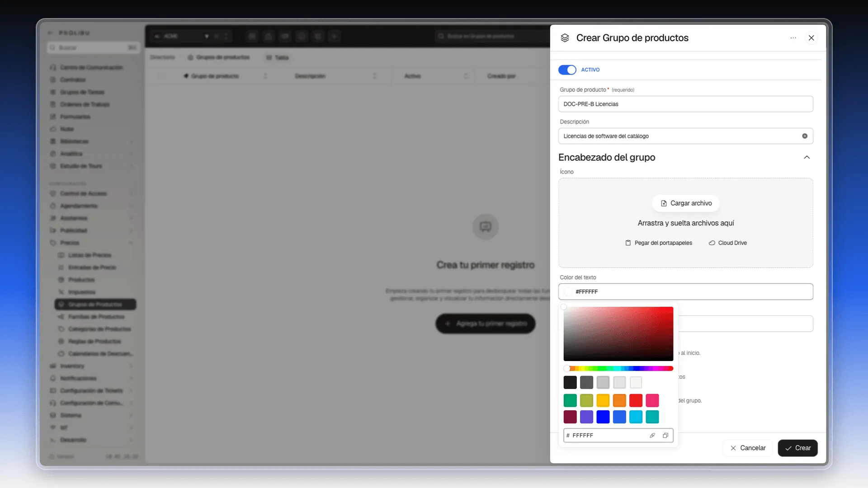
Task: Select the purple color swatch
Action: (x=586, y=417)
